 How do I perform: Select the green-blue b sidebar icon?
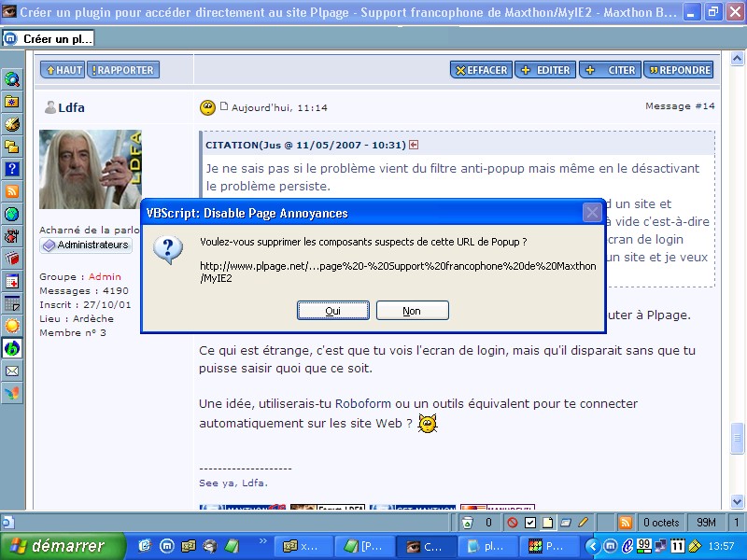pyautogui.click(x=12, y=348)
